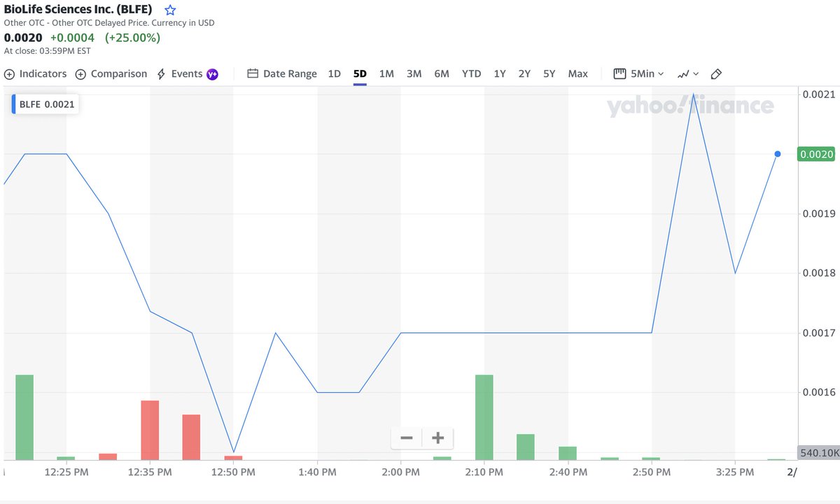The image size is (840, 504).
Task: Click the 0.0019 price axis label
Action: [818, 213]
